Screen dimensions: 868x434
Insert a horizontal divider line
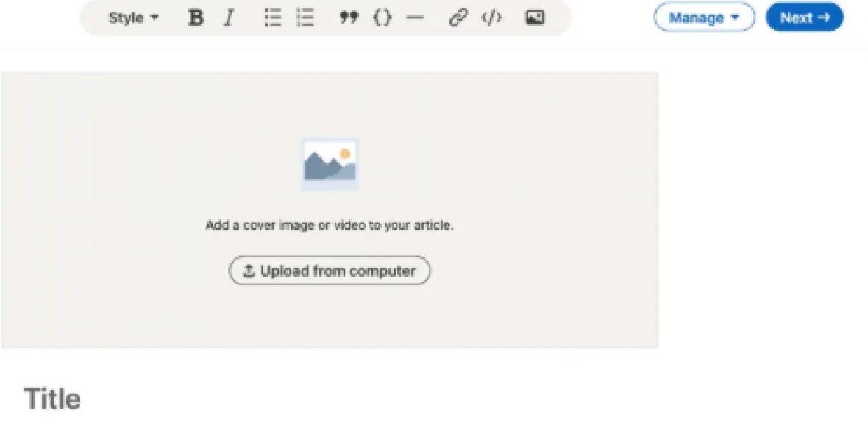[416, 18]
